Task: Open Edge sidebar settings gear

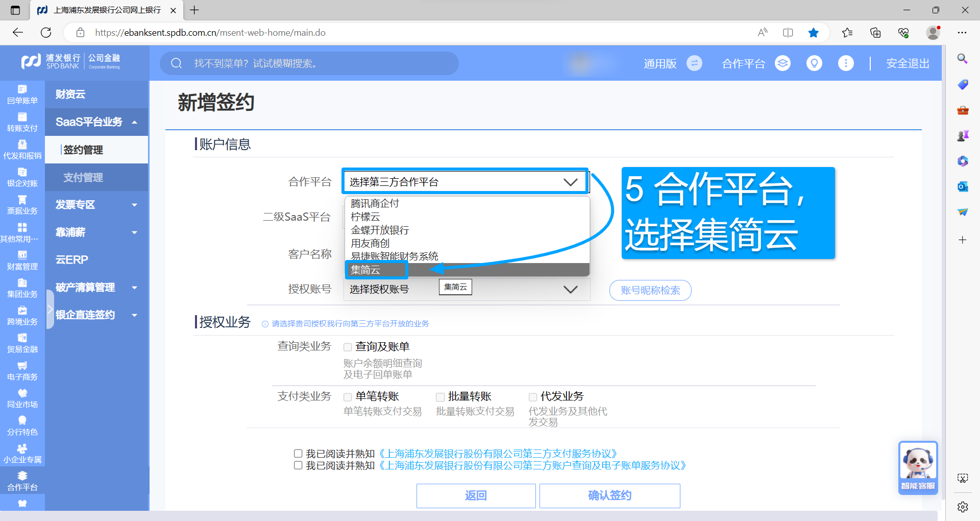Action: tap(963, 507)
